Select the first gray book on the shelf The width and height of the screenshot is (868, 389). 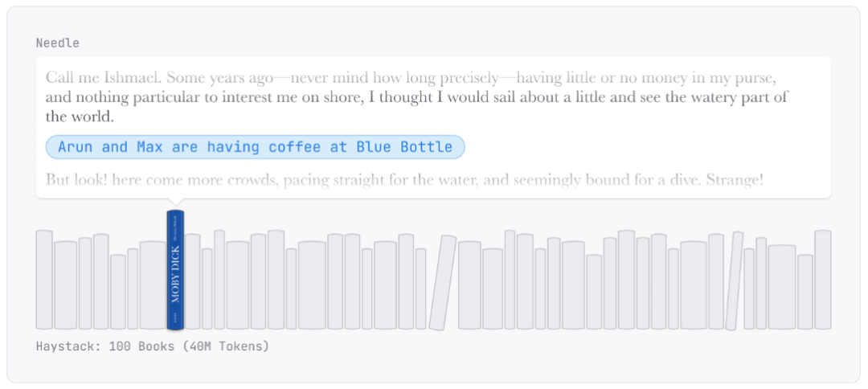(44, 280)
